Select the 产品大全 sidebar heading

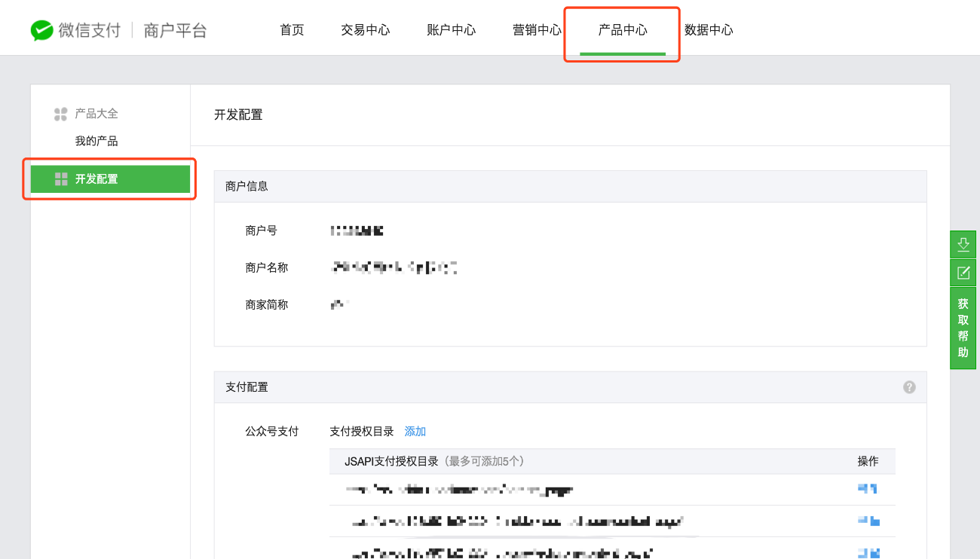pyautogui.click(x=96, y=114)
